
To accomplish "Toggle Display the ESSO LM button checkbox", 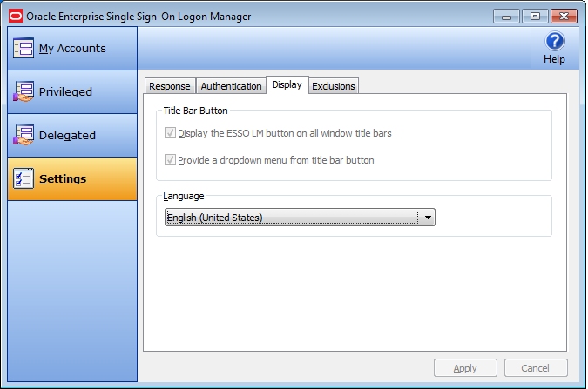I will coord(170,132).
